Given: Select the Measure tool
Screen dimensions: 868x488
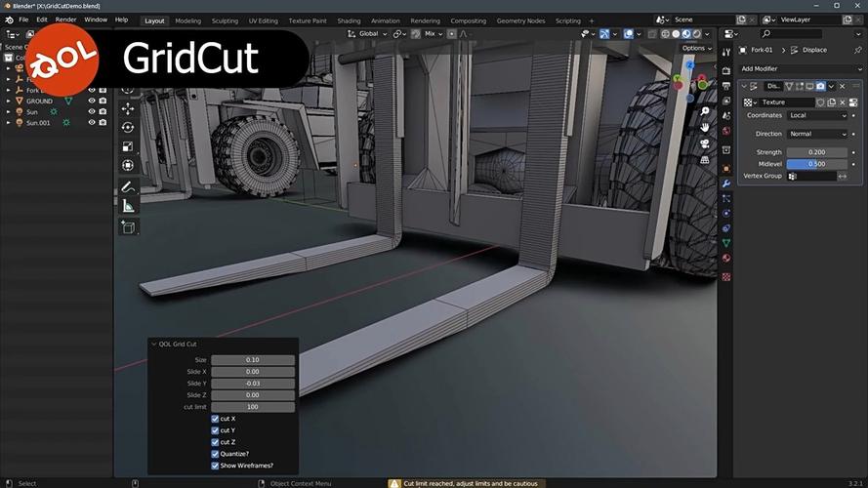Looking at the screenshot, I should (128, 206).
